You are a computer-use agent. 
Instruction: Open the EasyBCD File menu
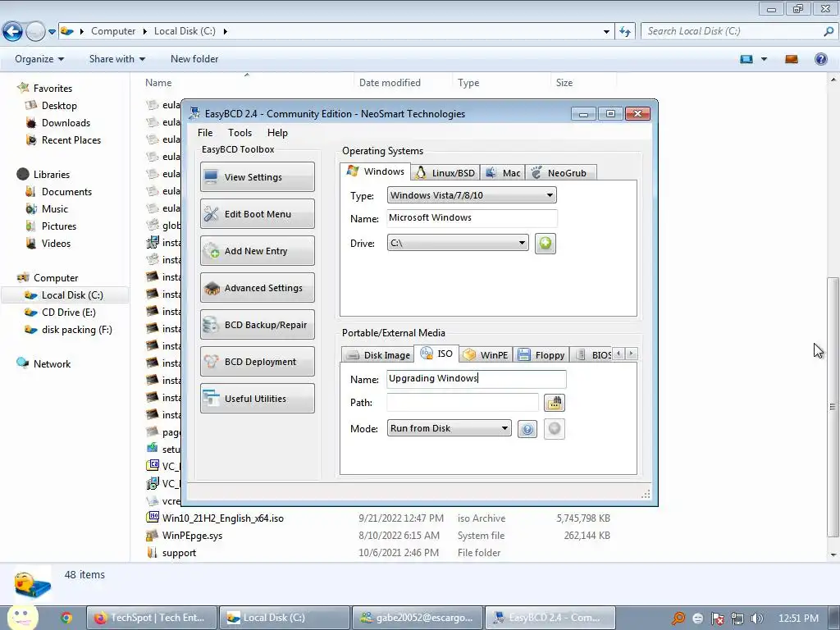[x=205, y=133]
